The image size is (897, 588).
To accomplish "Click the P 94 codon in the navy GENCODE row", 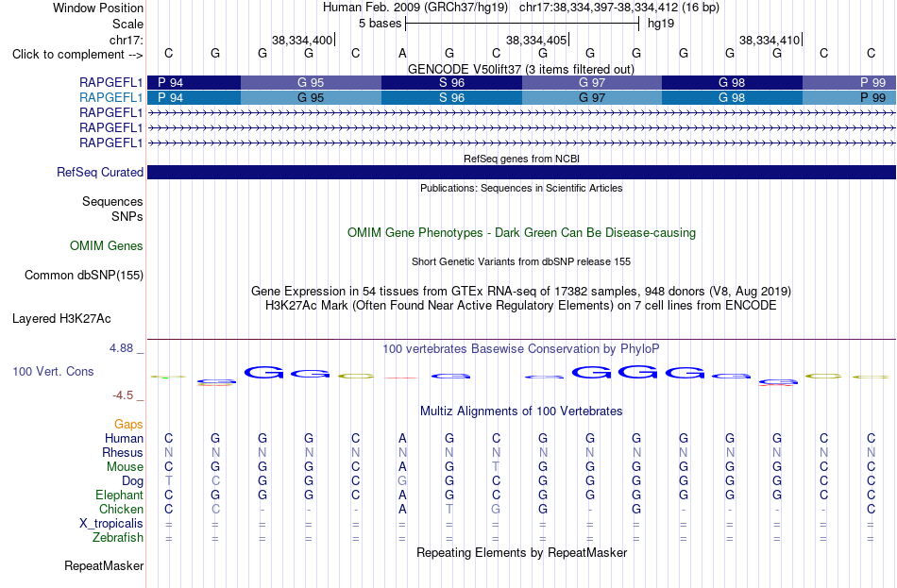I will click(x=194, y=82).
